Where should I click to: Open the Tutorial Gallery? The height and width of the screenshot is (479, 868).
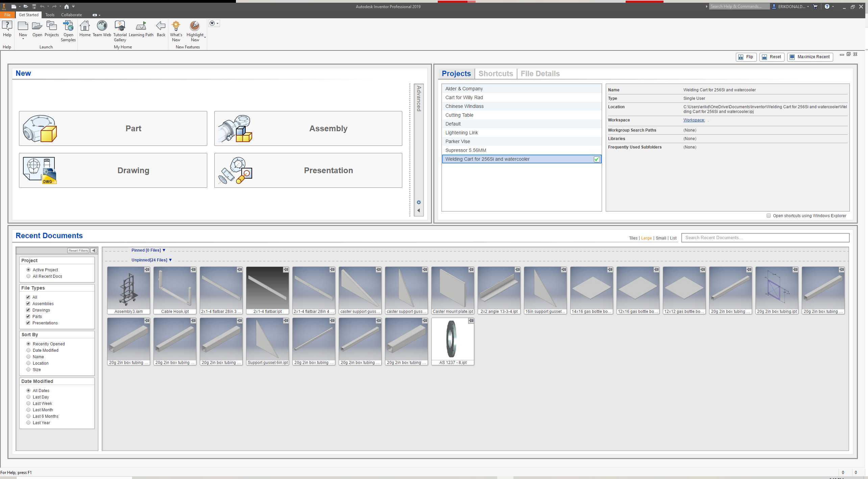[120, 31]
